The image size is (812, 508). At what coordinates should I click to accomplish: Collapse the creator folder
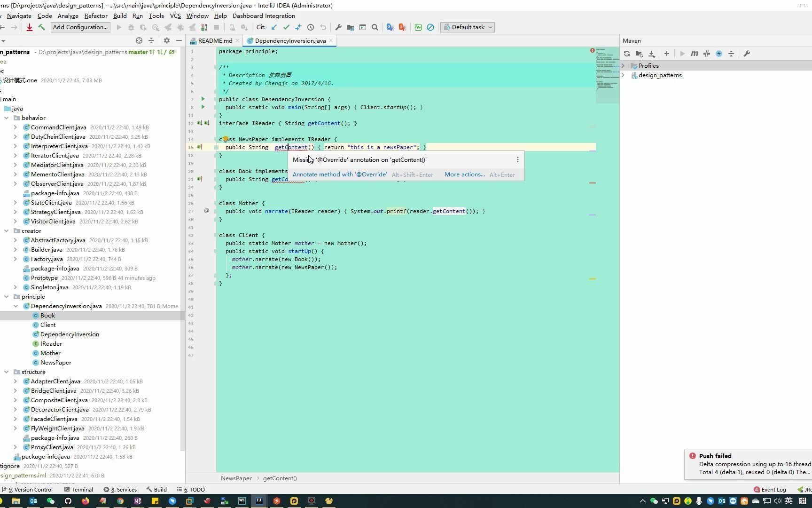7,231
